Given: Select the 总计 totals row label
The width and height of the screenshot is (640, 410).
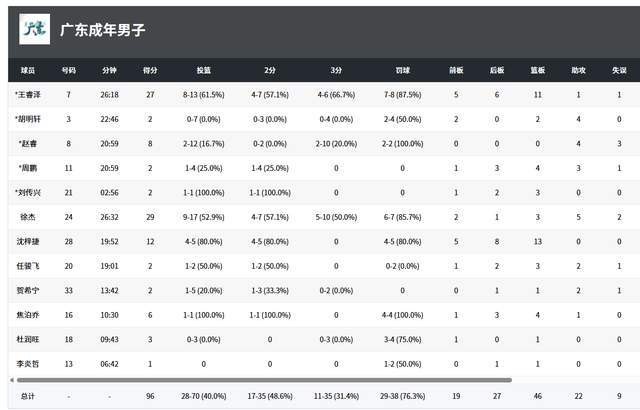Looking at the screenshot, I should 28,396.
